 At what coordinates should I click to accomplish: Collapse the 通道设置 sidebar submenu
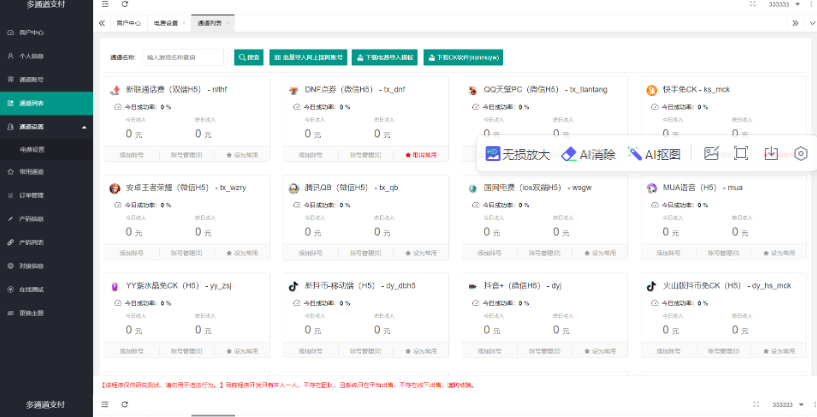(x=46, y=127)
